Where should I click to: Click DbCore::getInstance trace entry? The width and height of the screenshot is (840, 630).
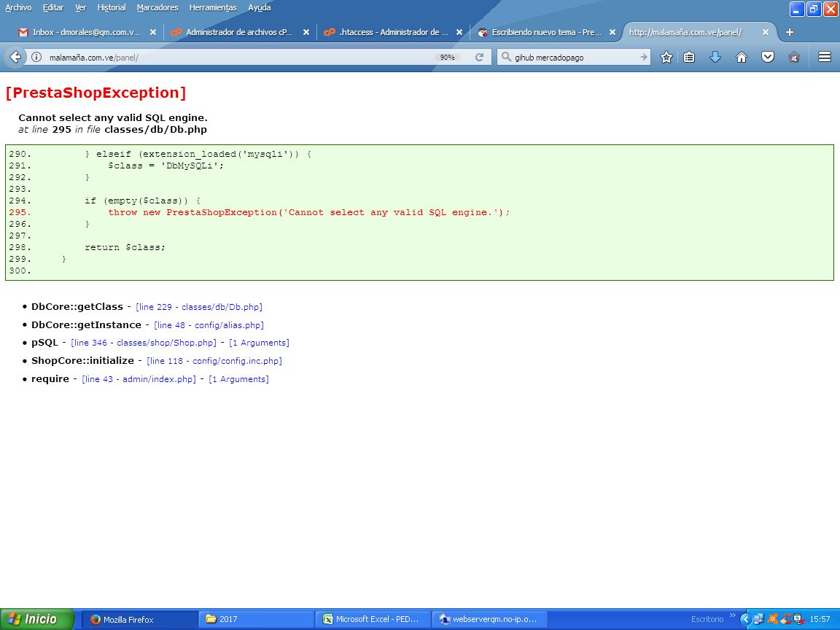pyautogui.click(x=86, y=325)
